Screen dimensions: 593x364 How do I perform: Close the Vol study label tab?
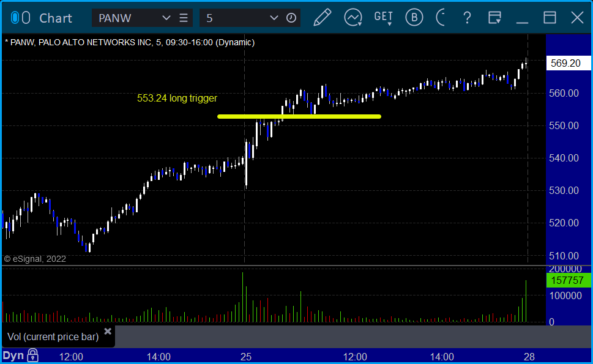(108, 332)
